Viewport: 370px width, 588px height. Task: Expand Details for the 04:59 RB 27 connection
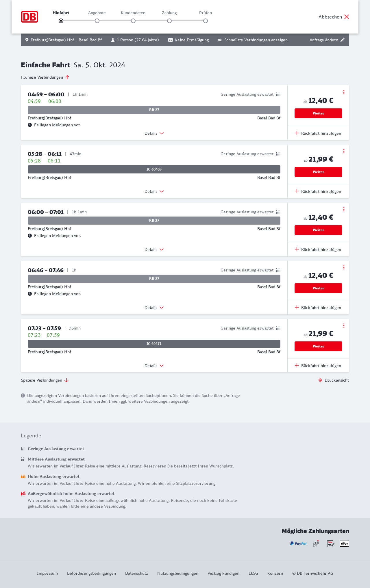point(154,133)
